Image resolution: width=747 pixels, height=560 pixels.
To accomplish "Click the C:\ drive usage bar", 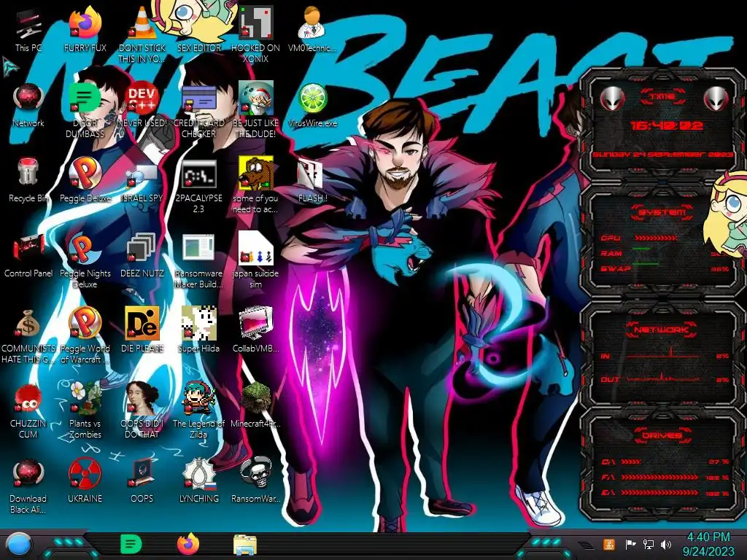I will 631,462.
